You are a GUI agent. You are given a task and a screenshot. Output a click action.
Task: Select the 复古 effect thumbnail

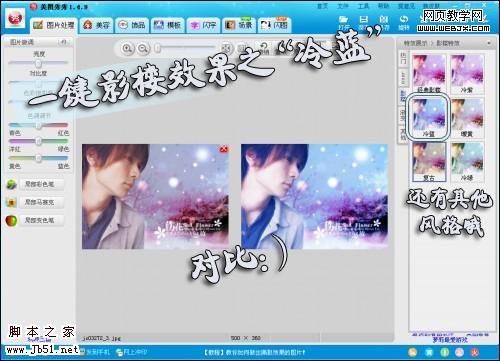click(429, 162)
